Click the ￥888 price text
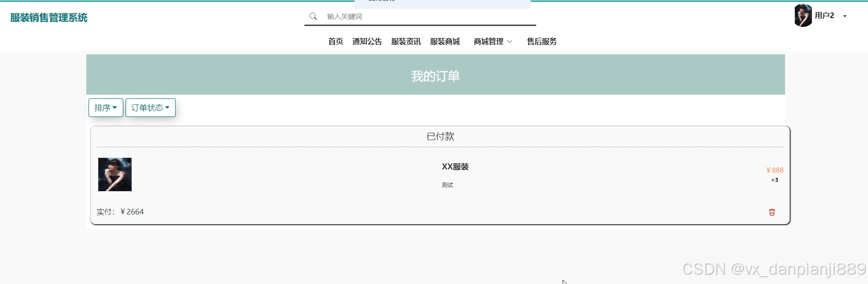Screen dimensions: 868x284 (x=775, y=170)
